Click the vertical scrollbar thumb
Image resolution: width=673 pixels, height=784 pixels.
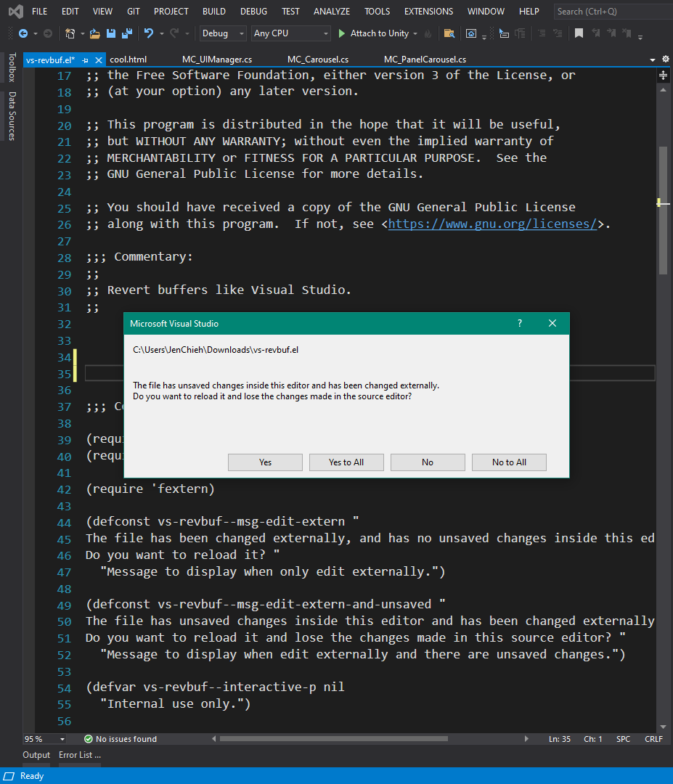coord(663,210)
